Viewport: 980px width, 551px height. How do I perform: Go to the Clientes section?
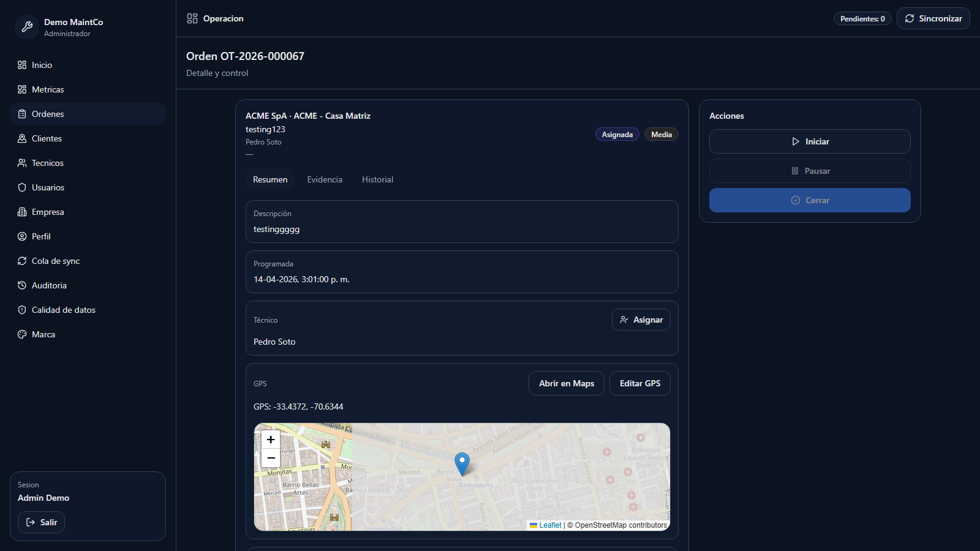point(47,138)
